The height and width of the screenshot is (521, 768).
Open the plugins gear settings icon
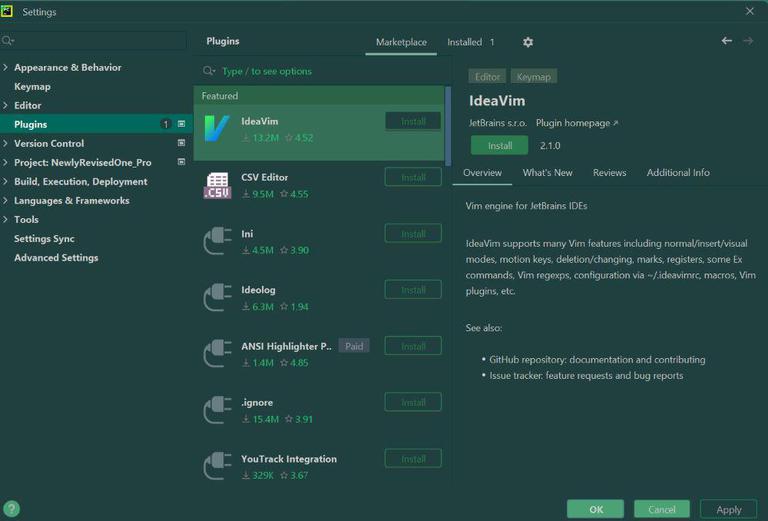pyautogui.click(x=528, y=42)
